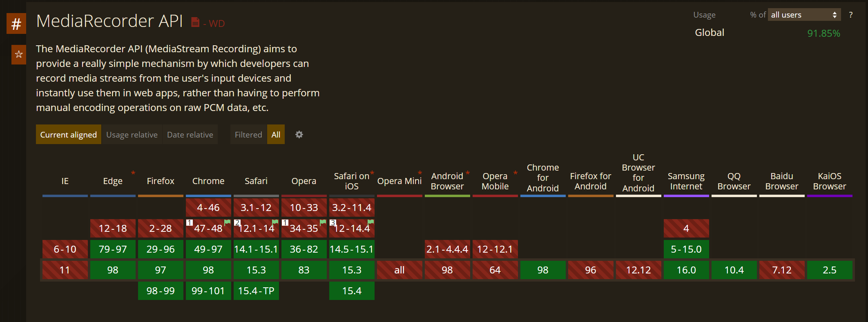Viewport: 868px width, 322px height.
Task: Click the MediaRecorder API title link
Action: coord(109,21)
